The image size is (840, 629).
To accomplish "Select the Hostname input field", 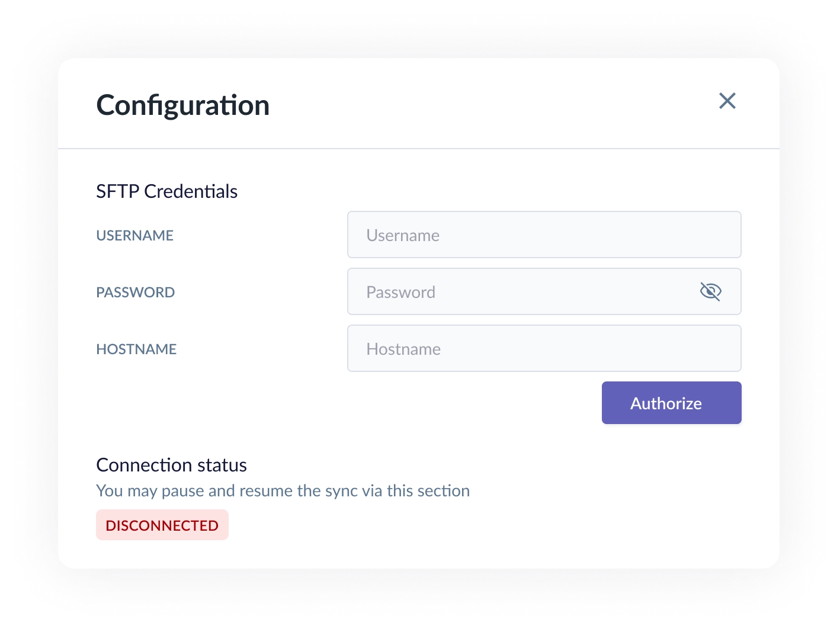I will point(544,348).
